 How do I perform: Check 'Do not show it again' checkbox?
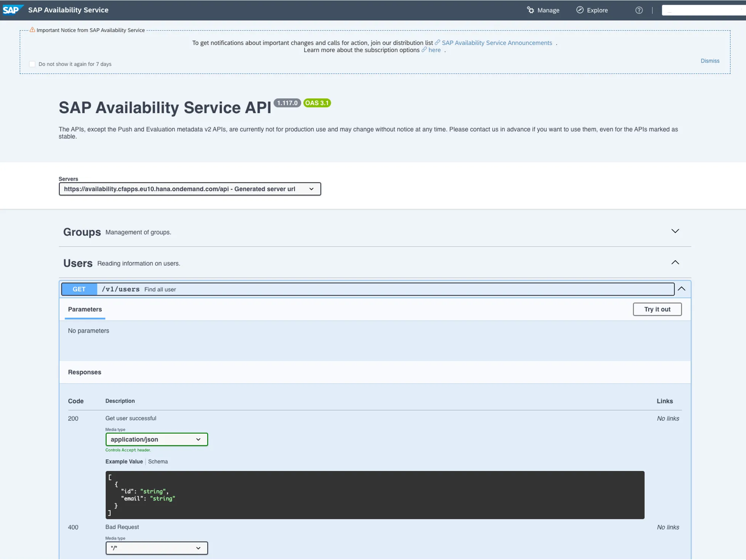click(x=32, y=64)
